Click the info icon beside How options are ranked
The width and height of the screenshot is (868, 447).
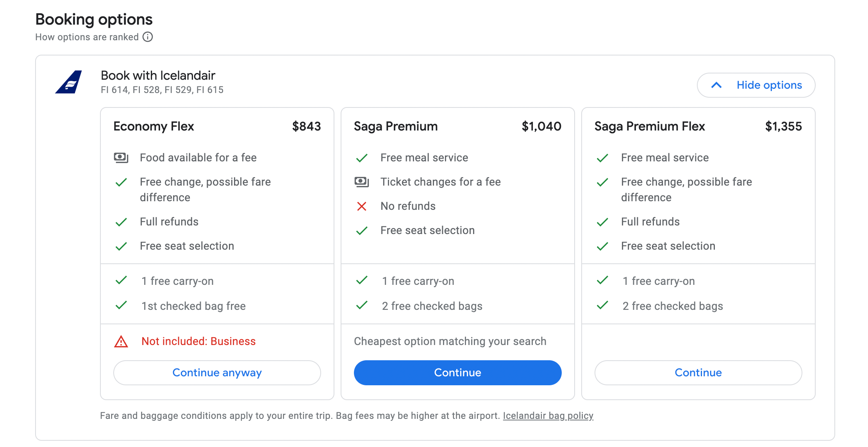coord(148,37)
